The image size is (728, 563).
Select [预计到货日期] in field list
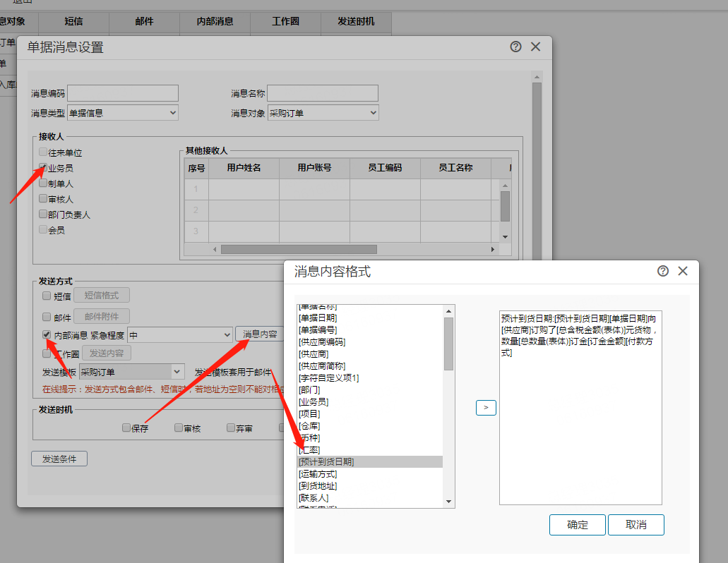[370, 462]
